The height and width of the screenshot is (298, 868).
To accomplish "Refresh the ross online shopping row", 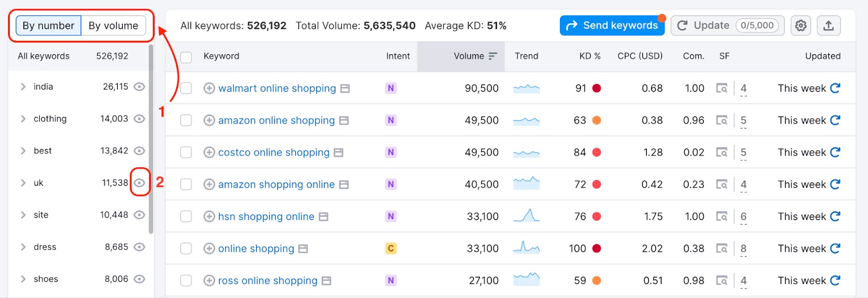I will [x=835, y=281].
